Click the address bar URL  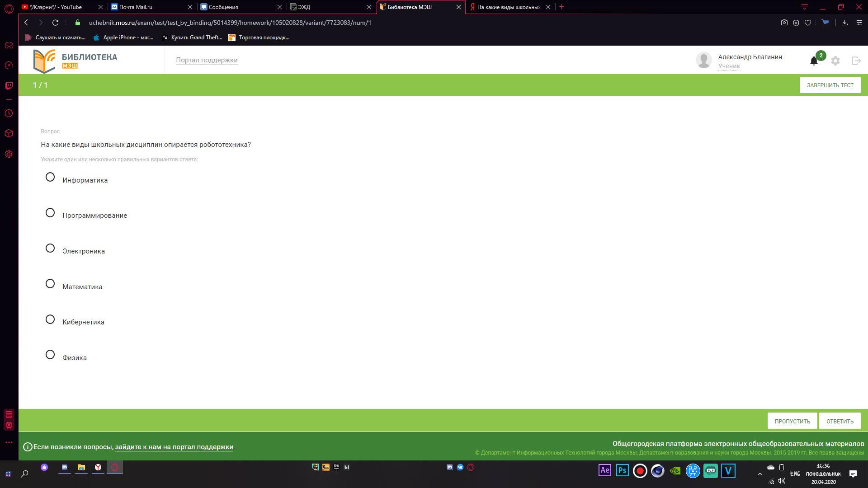[x=230, y=23]
